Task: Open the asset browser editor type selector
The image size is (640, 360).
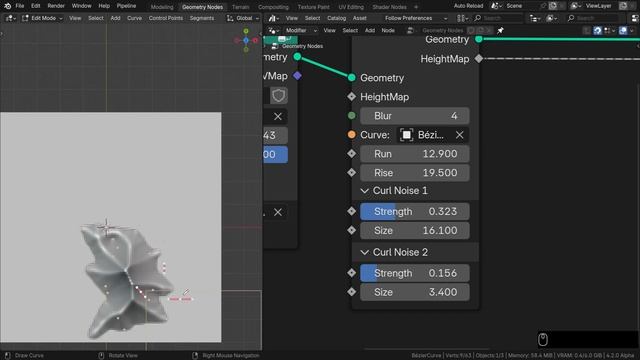Action: click(x=273, y=18)
